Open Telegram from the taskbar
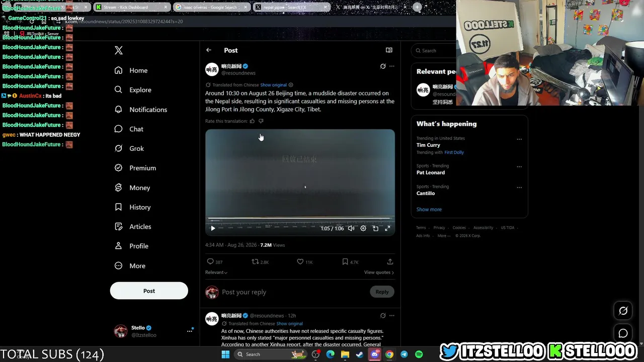This screenshot has width=644, height=362. pyautogui.click(x=404, y=354)
